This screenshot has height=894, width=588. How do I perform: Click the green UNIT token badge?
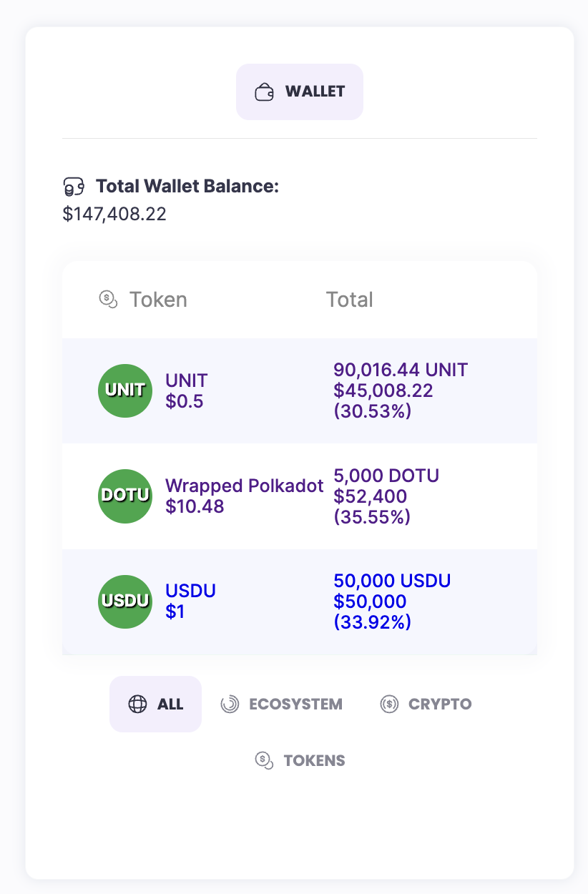tap(125, 390)
